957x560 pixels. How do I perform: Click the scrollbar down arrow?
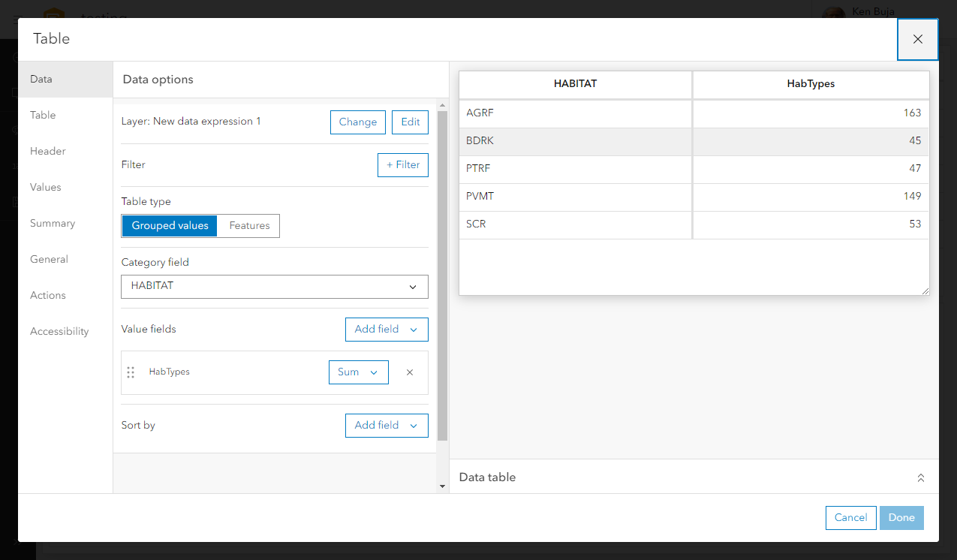(442, 486)
